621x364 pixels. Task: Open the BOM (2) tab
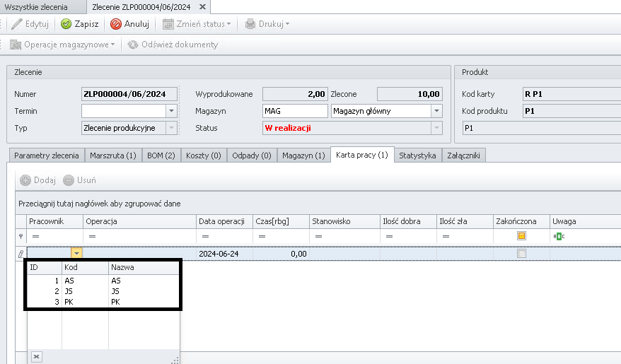[x=161, y=155]
